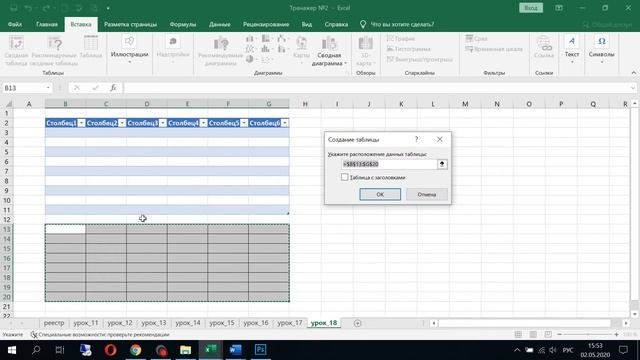
Task: Cancel the table creation with Отмена
Action: pos(427,194)
